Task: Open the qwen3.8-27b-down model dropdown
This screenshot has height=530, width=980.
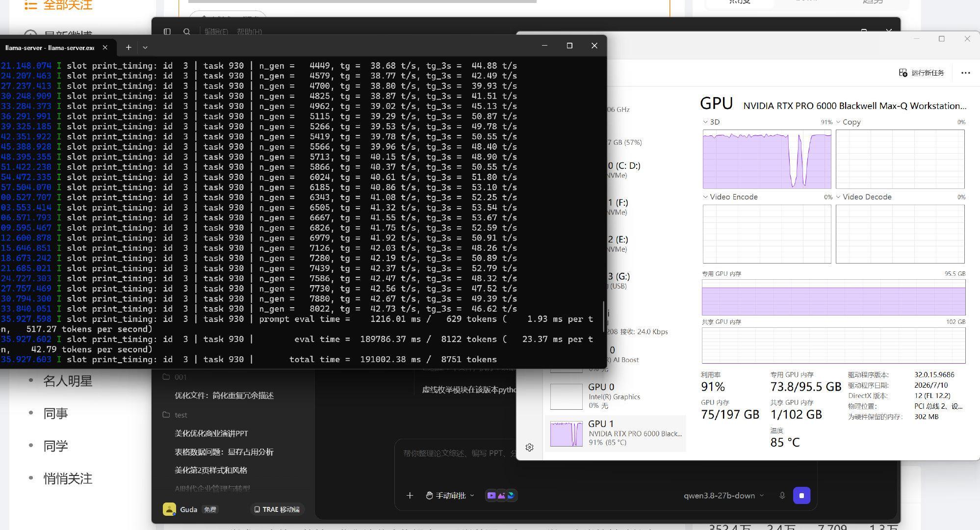Action: point(723,496)
